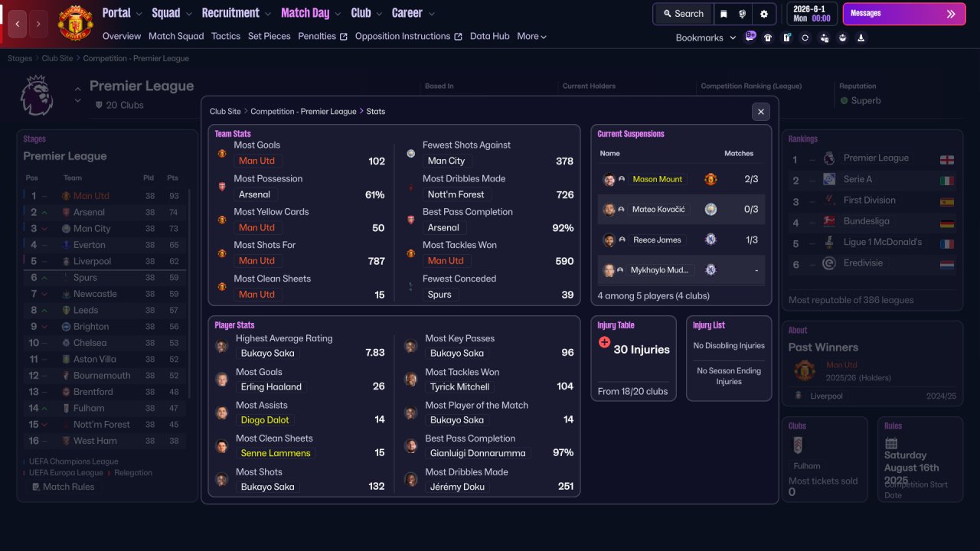Open the Tactics tab
This screenshot has height=551, width=980.
pos(226,36)
